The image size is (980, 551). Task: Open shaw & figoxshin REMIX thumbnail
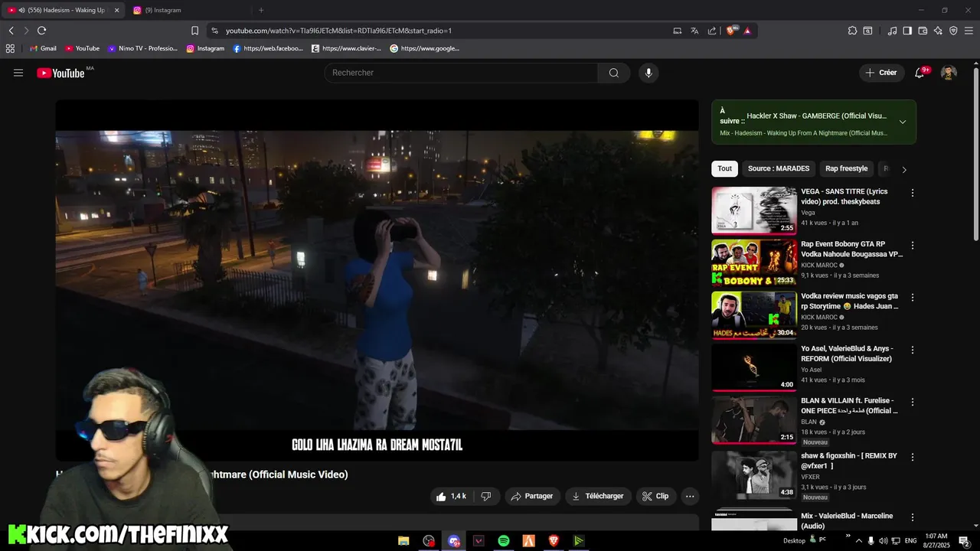pyautogui.click(x=754, y=474)
